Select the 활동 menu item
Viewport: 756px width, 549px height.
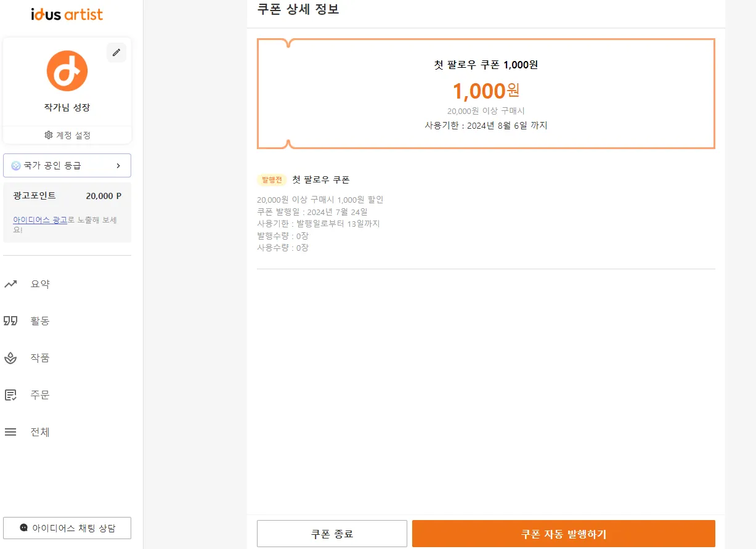[x=40, y=321]
